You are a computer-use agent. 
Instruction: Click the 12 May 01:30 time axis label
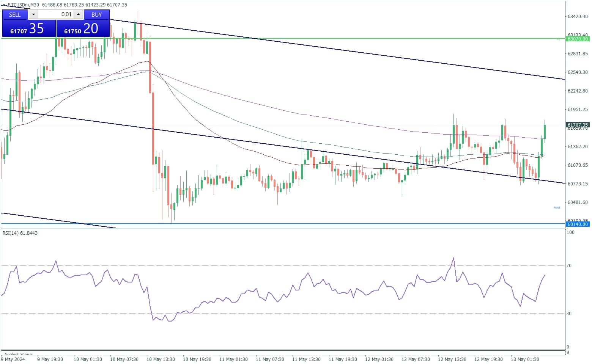[379, 359]
